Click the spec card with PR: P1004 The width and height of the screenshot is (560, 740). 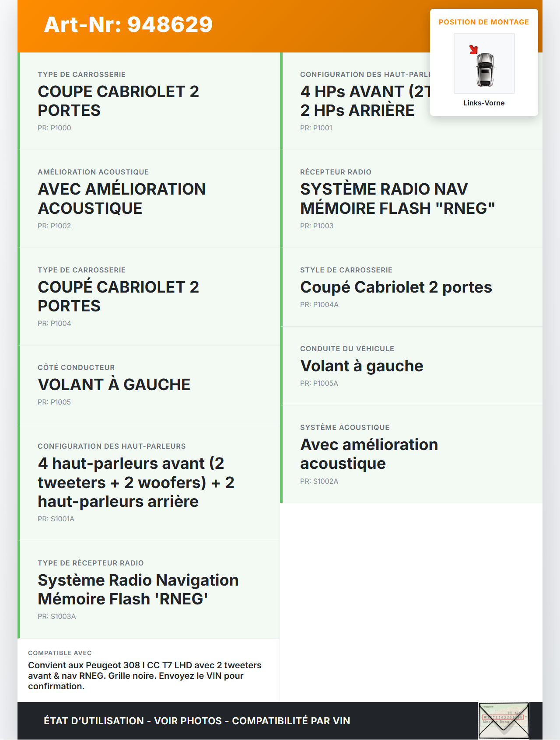tap(149, 297)
